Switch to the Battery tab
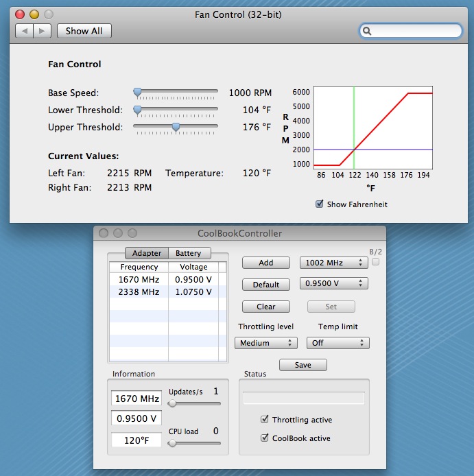Viewport: 474px width, 476px height. 189,253
